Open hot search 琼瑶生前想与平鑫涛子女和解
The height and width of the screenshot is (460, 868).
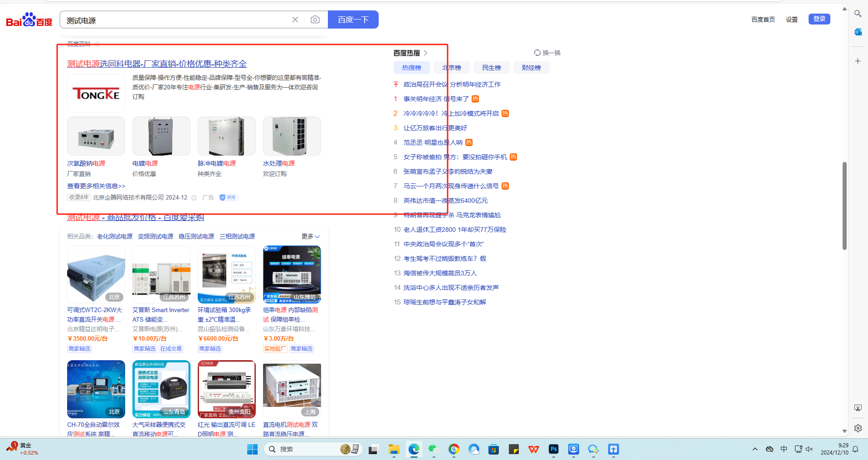coord(445,302)
